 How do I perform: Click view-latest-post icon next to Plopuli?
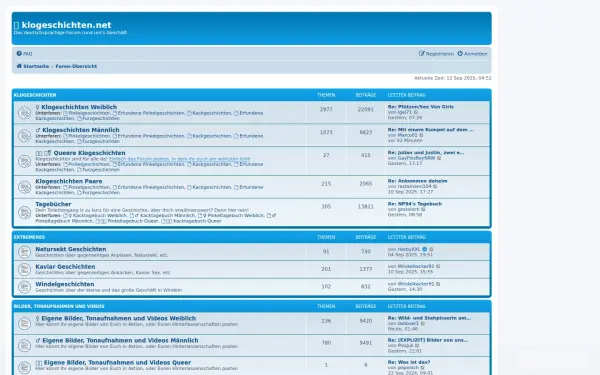tap(417, 346)
